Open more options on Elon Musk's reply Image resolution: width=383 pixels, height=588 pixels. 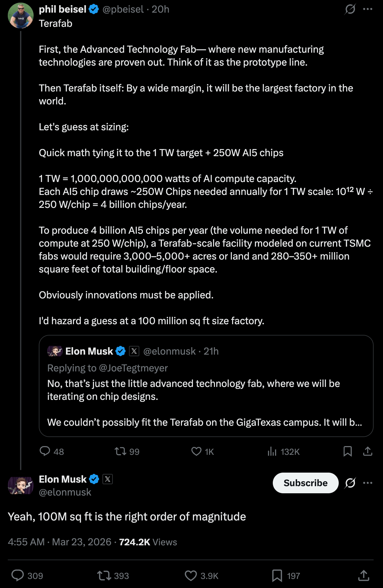[x=367, y=483]
